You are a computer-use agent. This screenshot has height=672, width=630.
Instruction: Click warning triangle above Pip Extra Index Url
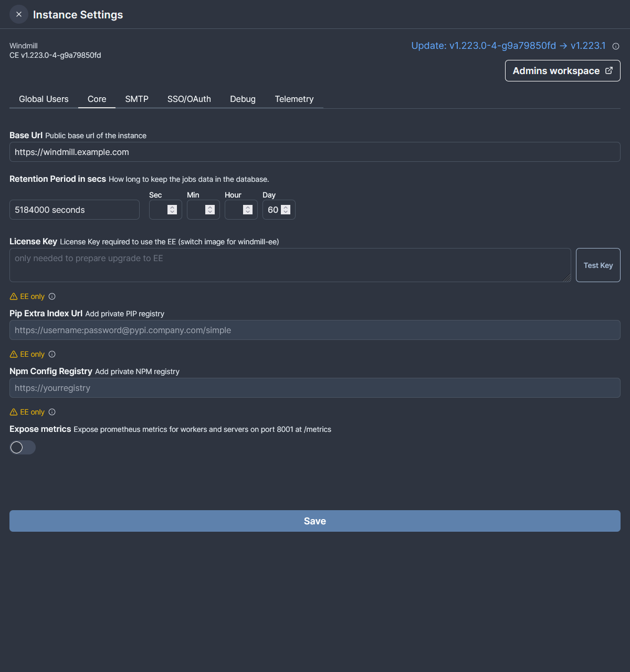pyautogui.click(x=14, y=296)
